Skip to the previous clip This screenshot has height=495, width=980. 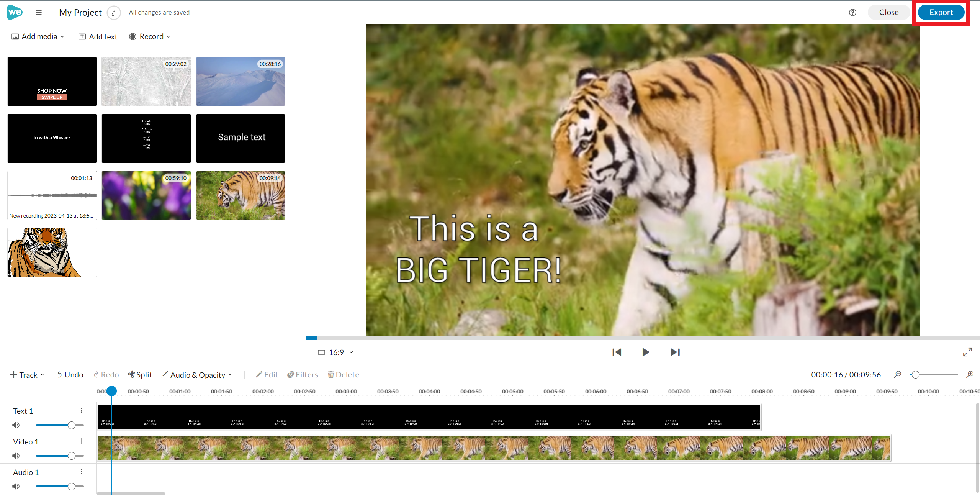(x=617, y=352)
